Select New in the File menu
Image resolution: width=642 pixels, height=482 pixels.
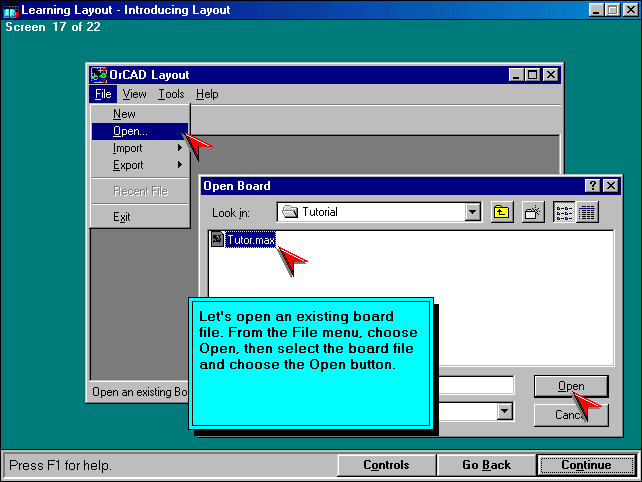pyautogui.click(x=125, y=114)
